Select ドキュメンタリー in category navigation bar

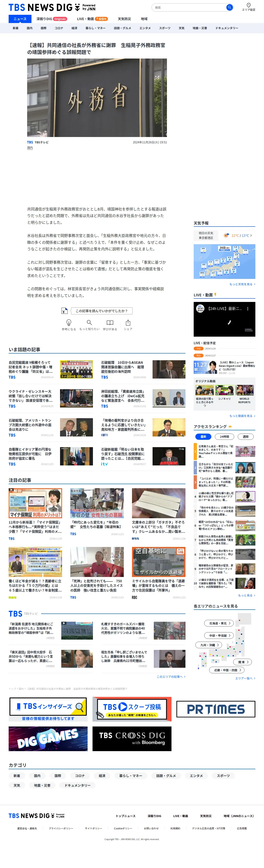[x=227, y=28]
